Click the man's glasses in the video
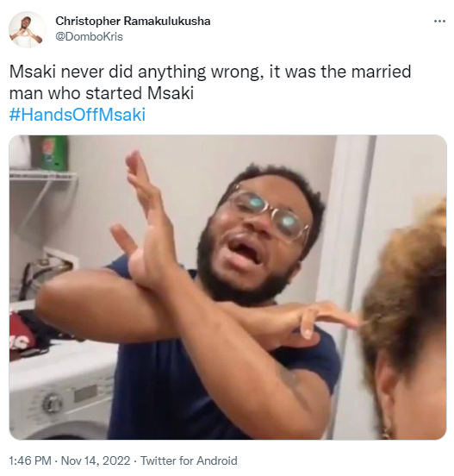Screen dimensions: 454x476 [269, 212]
